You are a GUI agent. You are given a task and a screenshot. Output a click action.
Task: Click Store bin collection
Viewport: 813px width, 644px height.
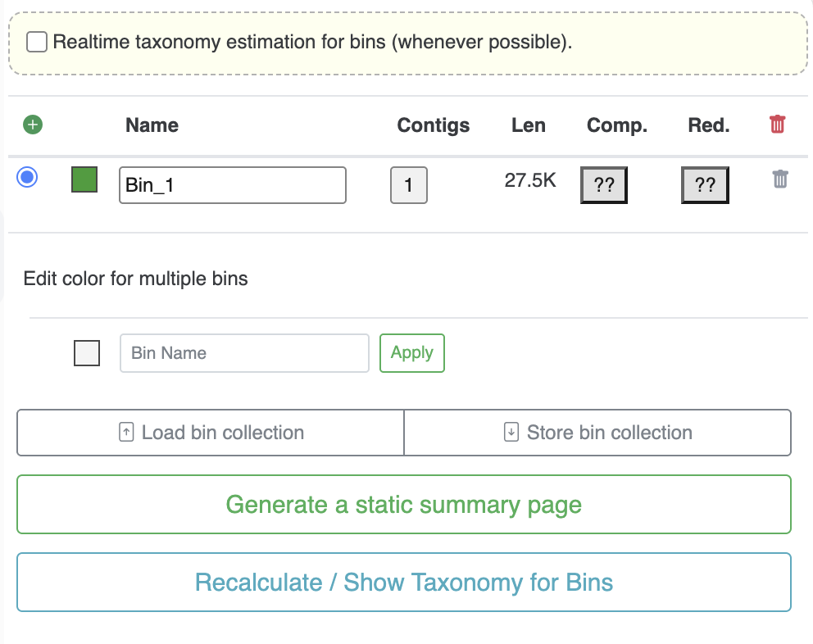[x=597, y=433]
